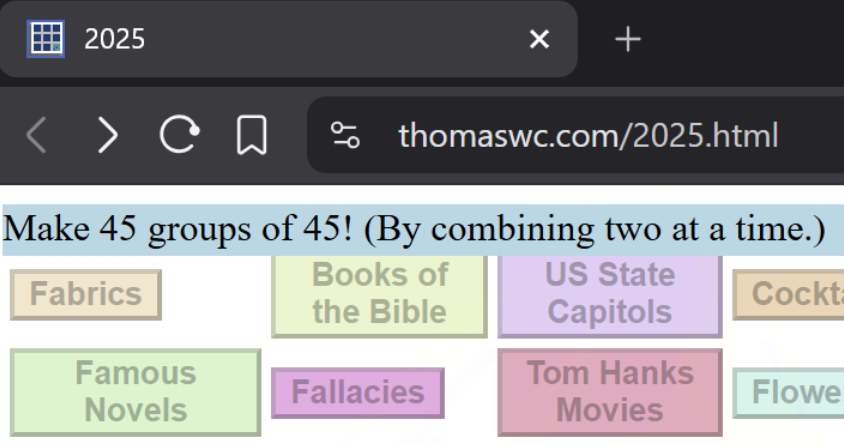The image size is (844, 445).
Task: Open site settings icon in address bar
Action: [346, 135]
